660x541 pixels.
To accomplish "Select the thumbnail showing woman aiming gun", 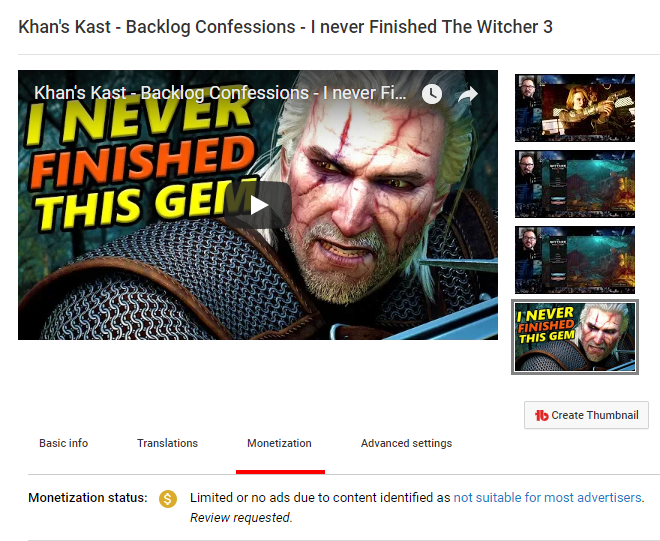I will (575, 108).
